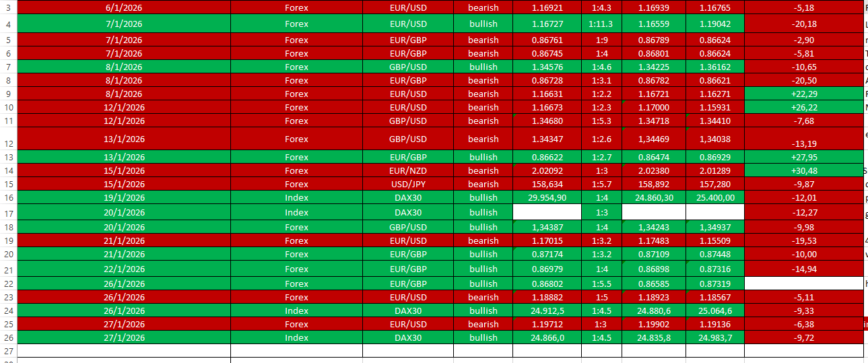Image resolution: width=868 pixels, height=363 pixels.
Task: Click row header 12
Action: pos(8,143)
